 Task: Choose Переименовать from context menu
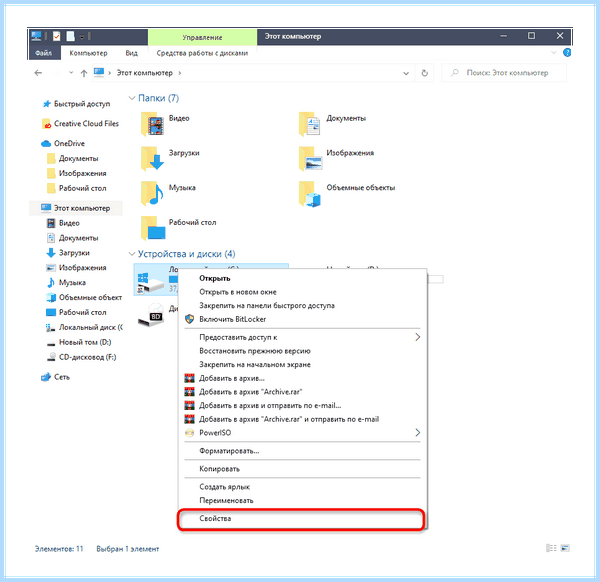pyautogui.click(x=302, y=500)
